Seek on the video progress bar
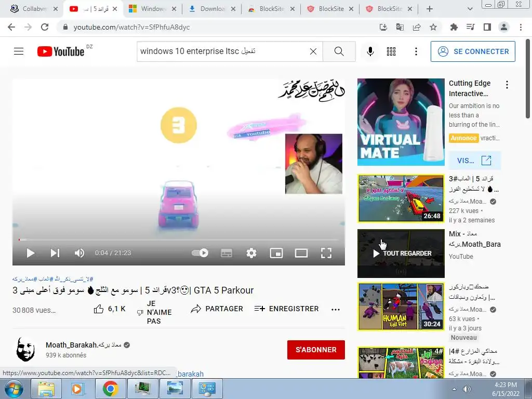This screenshot has height=399, width=532. pyautogui.click(x=179, y=240)
